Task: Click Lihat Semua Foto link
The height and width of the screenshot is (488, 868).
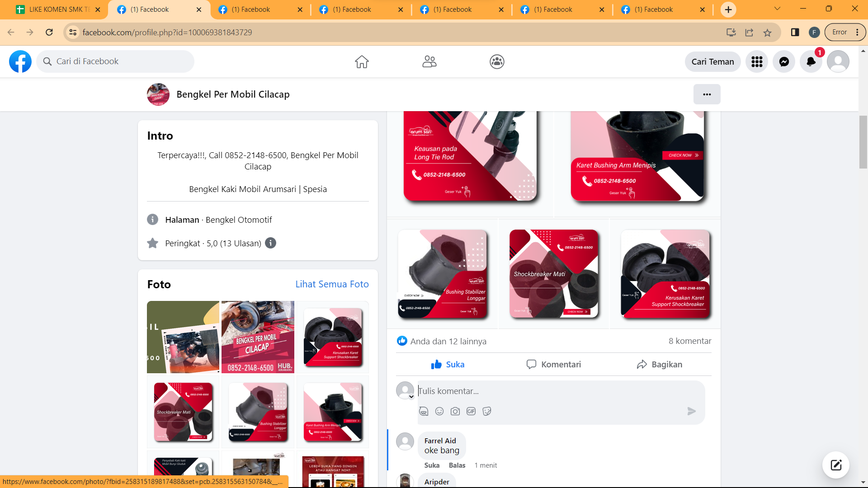Action: (x=332, y=284)
